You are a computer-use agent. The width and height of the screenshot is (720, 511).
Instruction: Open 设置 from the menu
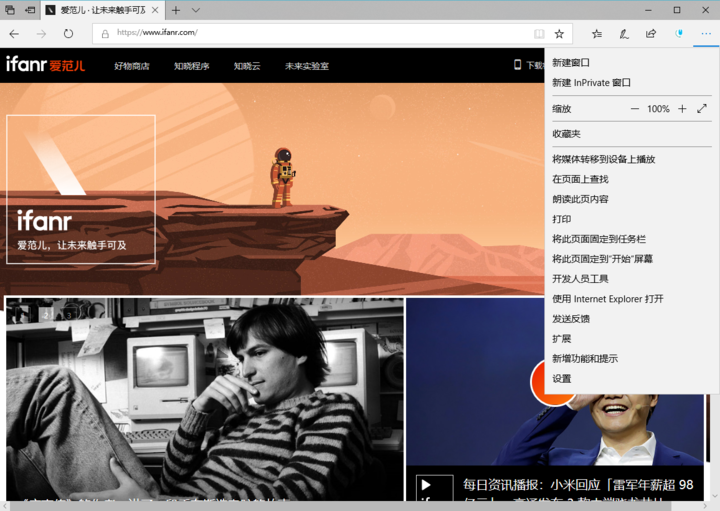coord(562,379)
